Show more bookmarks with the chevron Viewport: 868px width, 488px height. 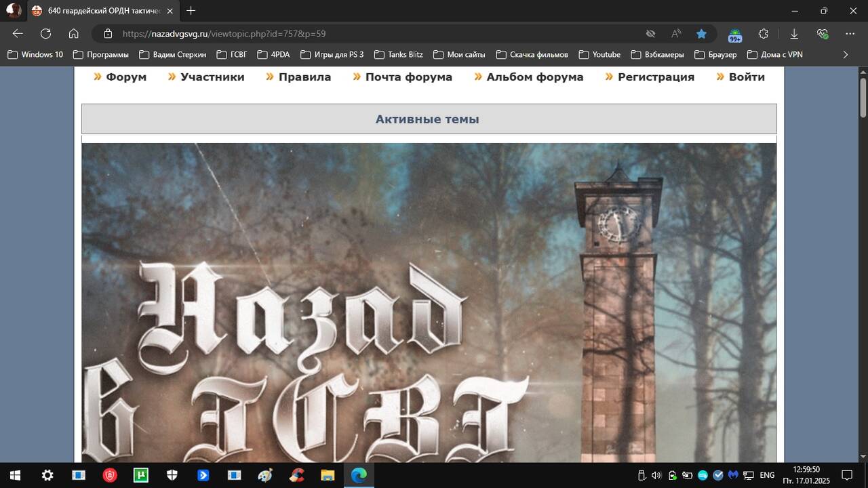[x=846, y=54]
